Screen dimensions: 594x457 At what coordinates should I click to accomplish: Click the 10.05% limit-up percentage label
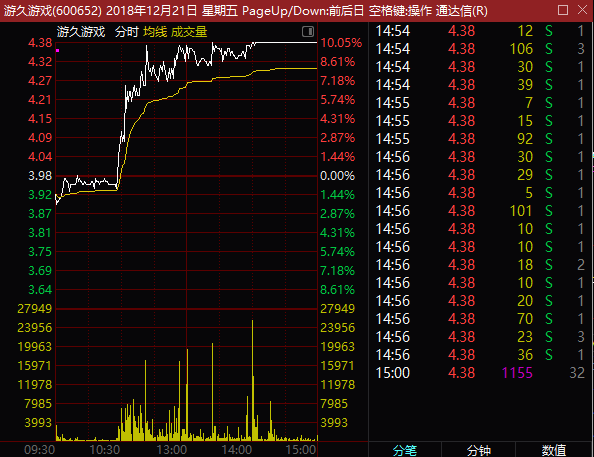click(341, 43)
